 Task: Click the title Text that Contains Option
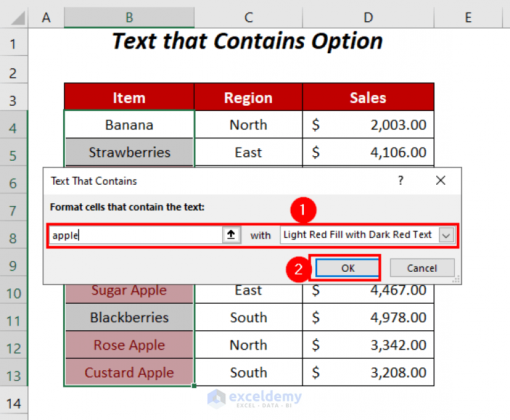point(247,41)
